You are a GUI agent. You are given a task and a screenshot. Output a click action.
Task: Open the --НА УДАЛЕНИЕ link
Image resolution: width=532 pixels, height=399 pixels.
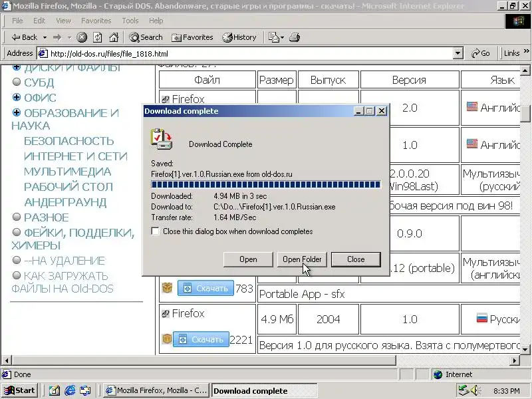65,261
